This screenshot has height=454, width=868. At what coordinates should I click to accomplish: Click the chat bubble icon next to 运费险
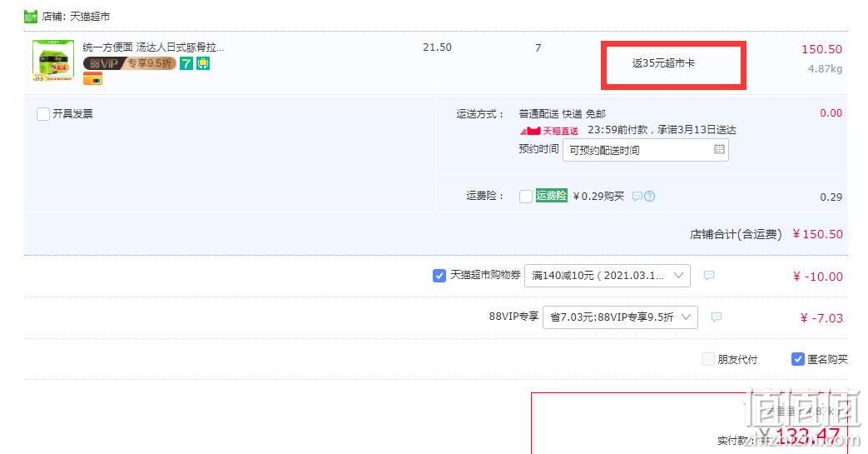(x=637, y=197)
